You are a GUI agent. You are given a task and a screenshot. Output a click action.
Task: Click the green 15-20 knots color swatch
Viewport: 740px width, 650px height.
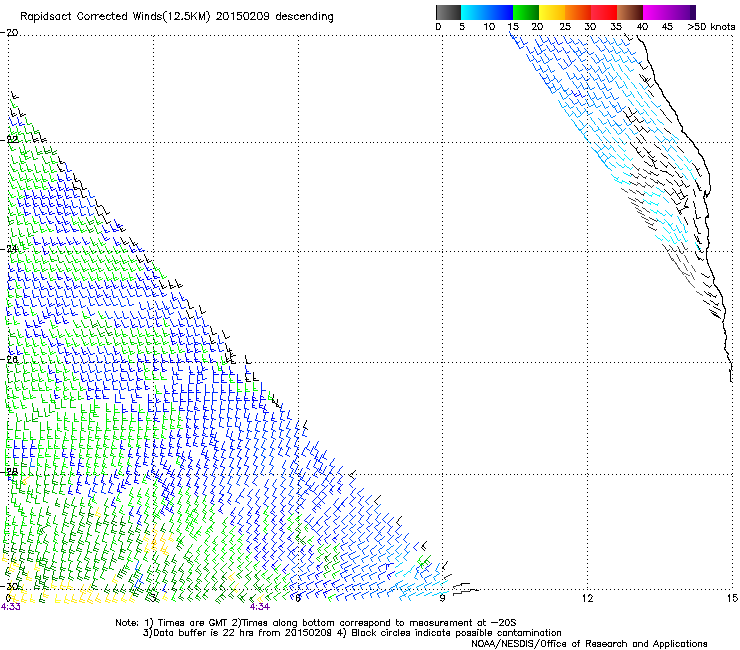(x=526, y=12)
